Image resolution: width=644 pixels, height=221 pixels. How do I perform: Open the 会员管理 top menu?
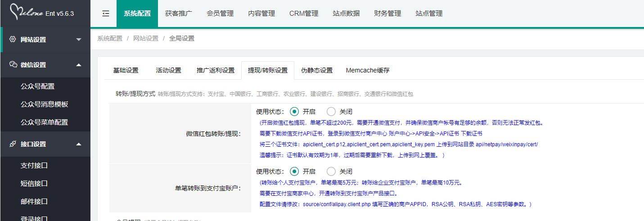pos(220,14)
